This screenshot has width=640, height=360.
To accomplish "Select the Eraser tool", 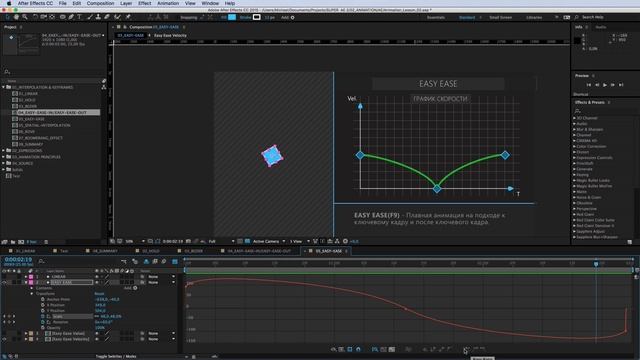I will (107, 17).
